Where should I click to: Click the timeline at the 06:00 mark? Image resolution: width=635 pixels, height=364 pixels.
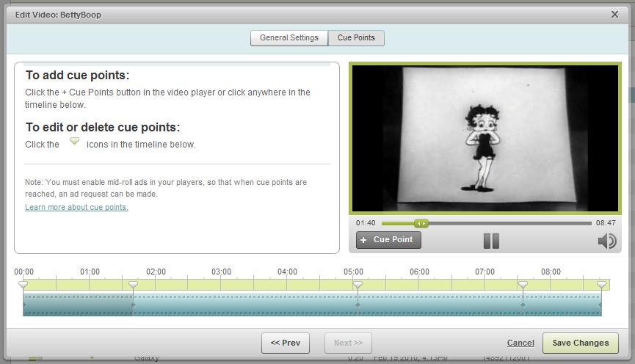[x=419, y=284]
